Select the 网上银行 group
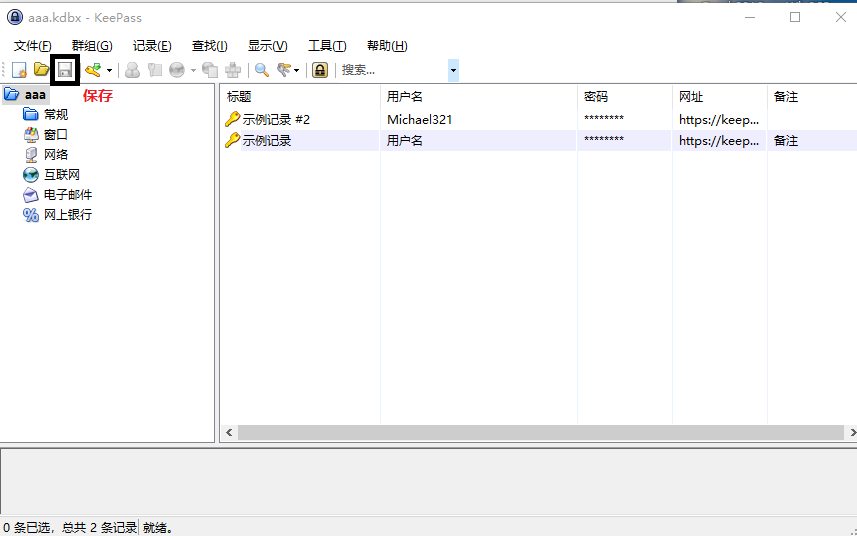Viewport: 857px width, 536px height. 68,215
